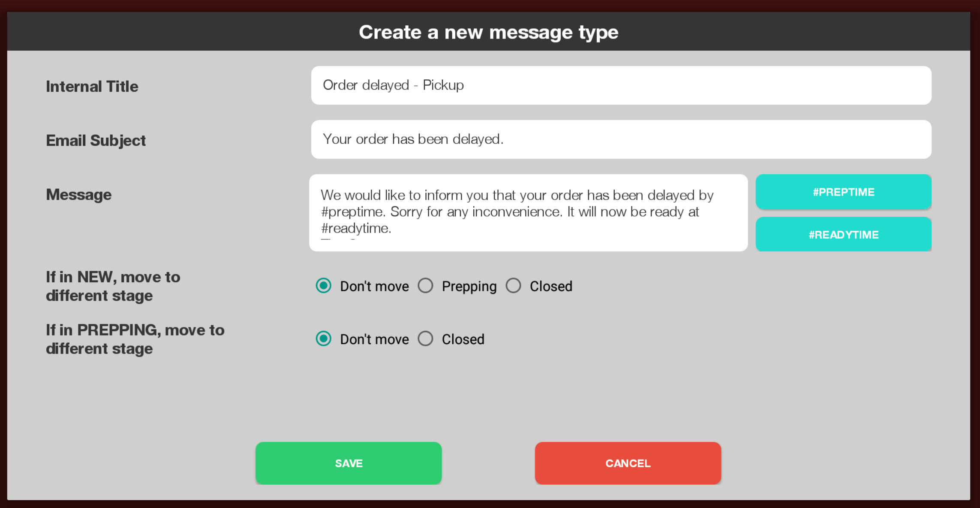Focus the Email Subject input field
980x508 pixels.
(x=621, y=139)
